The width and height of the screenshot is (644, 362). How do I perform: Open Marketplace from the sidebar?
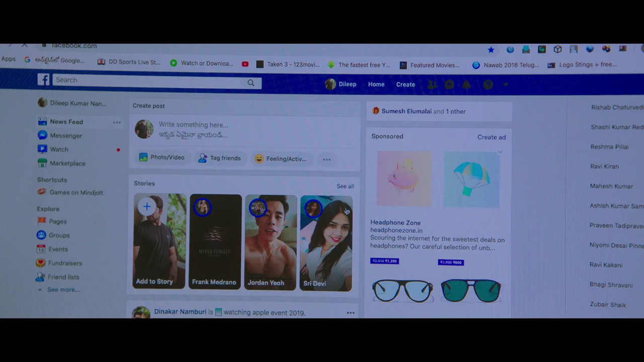point(61,163)
